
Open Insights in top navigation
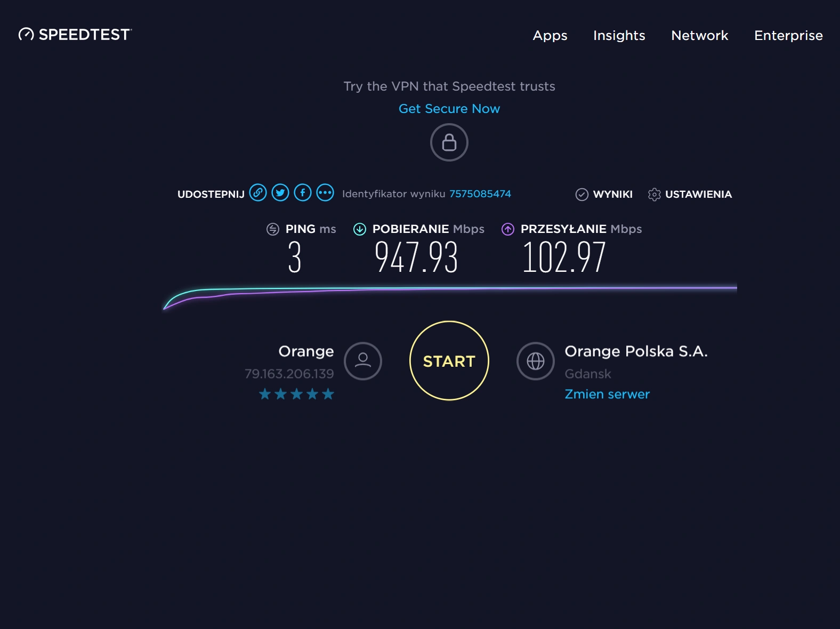tap(619, 36)
